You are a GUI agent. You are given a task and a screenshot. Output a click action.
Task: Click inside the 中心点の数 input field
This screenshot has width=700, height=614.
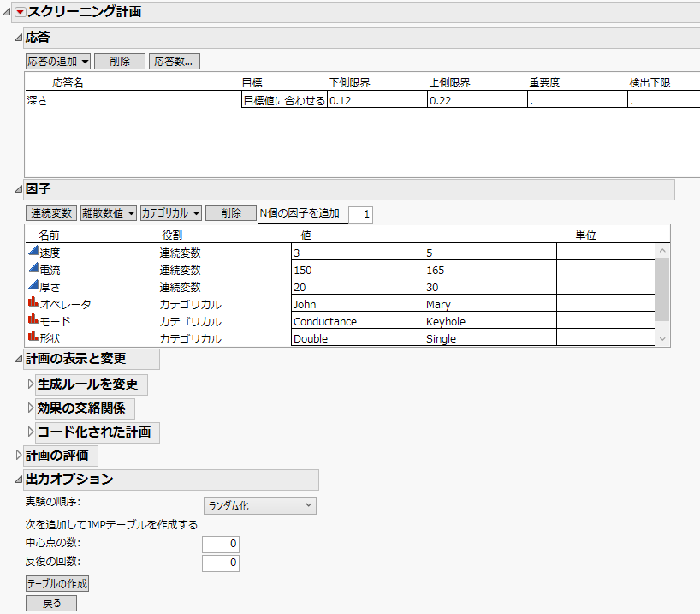pyautogui.click(x=219, y=543)
